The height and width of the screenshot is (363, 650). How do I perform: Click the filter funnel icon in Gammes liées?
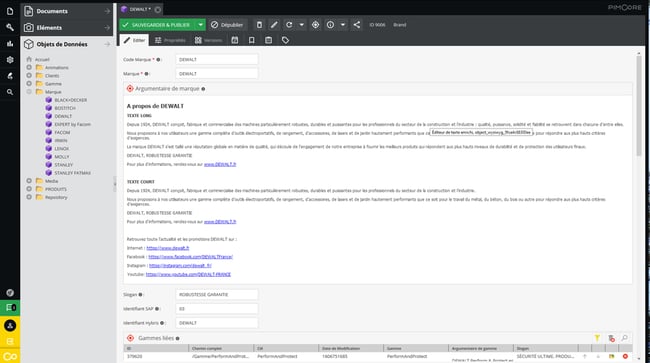coord(597,338)
